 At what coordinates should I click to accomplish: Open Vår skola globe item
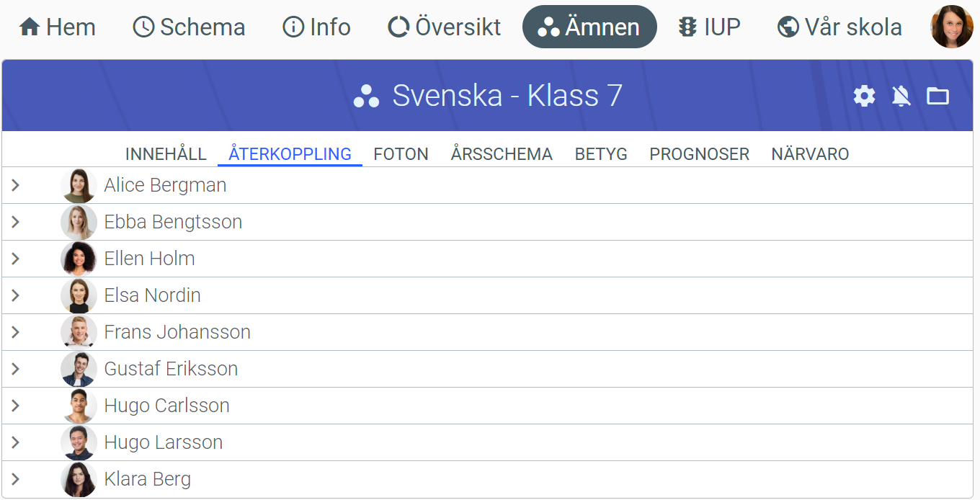click(839, 27)
